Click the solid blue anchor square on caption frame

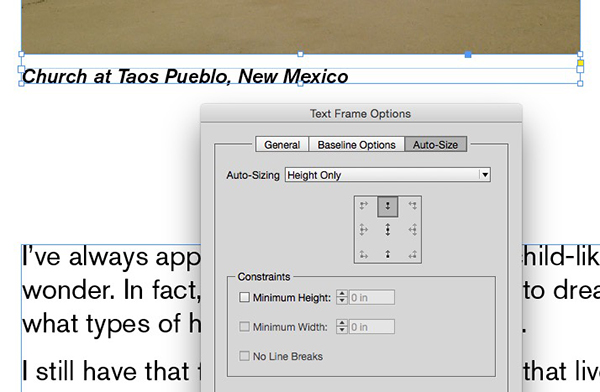(468, 55)
